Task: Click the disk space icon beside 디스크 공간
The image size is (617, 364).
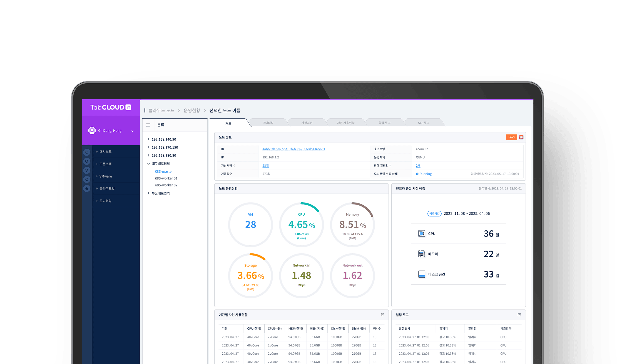Action: pyautogui.click(x=422, y=274)
